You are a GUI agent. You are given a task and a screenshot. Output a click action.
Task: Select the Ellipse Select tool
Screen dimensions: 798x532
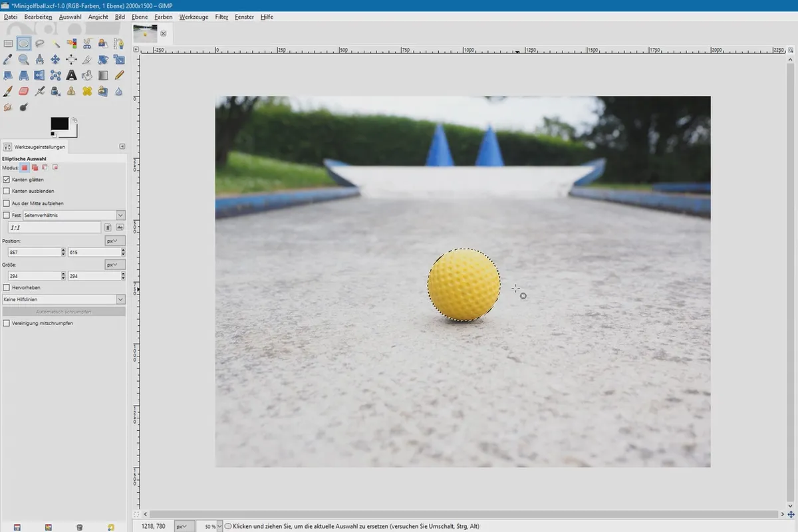(23, 43)
